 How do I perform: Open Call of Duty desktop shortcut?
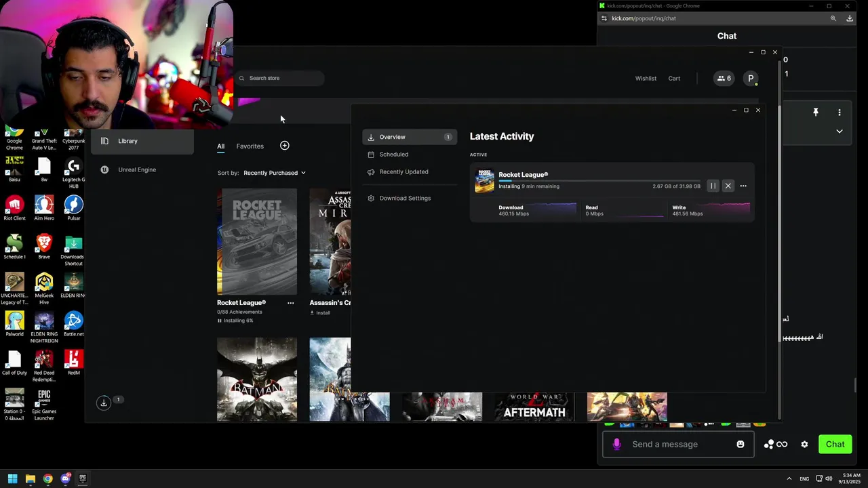click(x=14, y=363)
